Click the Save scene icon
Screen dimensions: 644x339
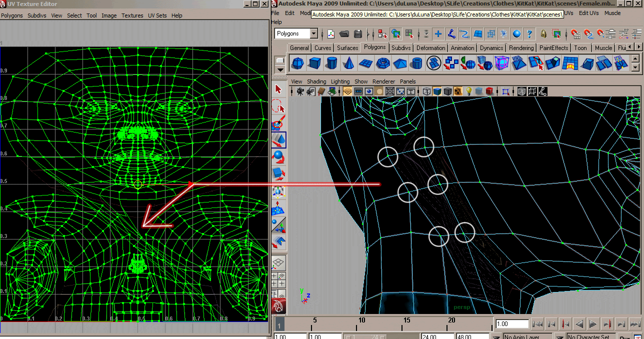357,34
